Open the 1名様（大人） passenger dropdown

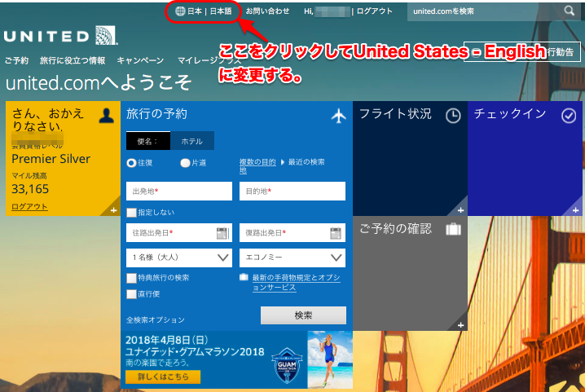point(179,258)
